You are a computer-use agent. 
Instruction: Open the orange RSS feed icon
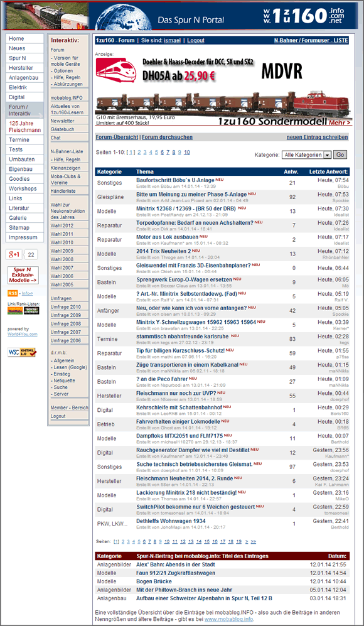13,293
